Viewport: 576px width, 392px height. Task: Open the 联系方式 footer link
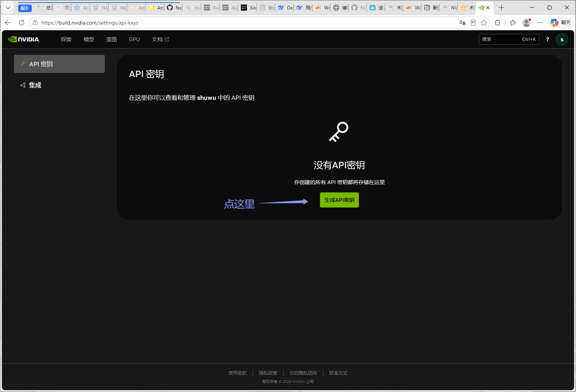point(338,373)
